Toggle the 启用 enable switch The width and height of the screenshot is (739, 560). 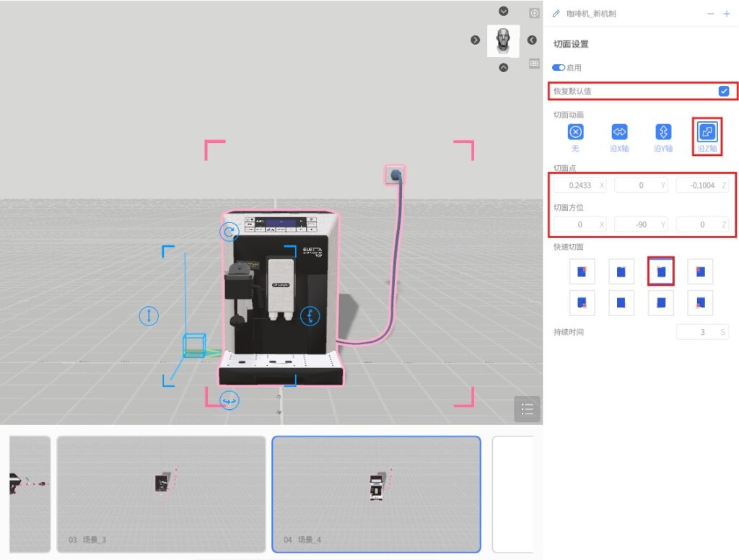[559, 68]
